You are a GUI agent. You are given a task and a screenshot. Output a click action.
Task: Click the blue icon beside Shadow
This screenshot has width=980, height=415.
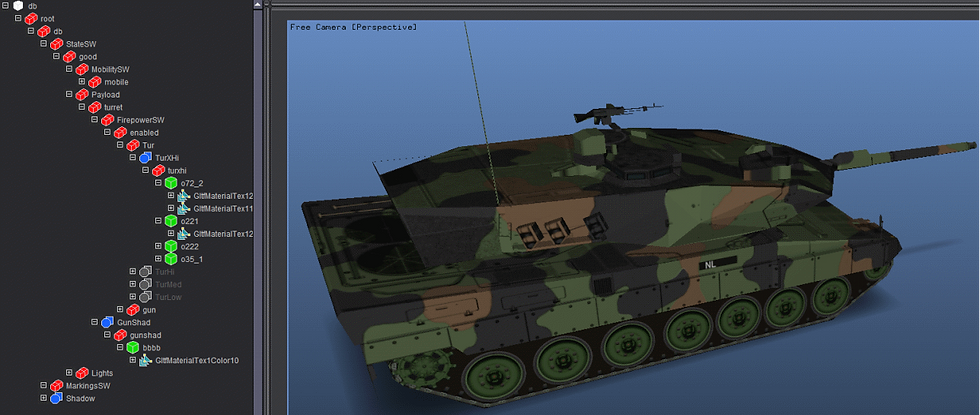tap(56, 398)
